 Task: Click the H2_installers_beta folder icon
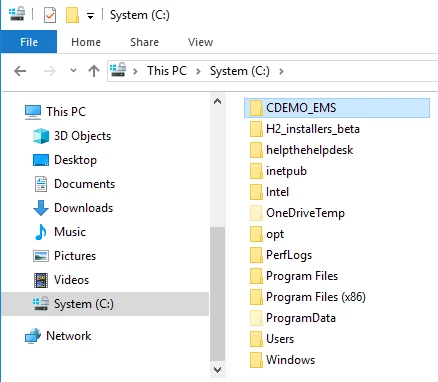(256, 129)
